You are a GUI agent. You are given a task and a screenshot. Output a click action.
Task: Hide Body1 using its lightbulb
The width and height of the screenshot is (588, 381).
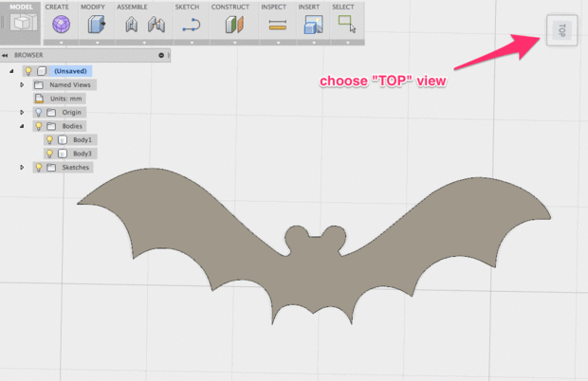point(49,139)
